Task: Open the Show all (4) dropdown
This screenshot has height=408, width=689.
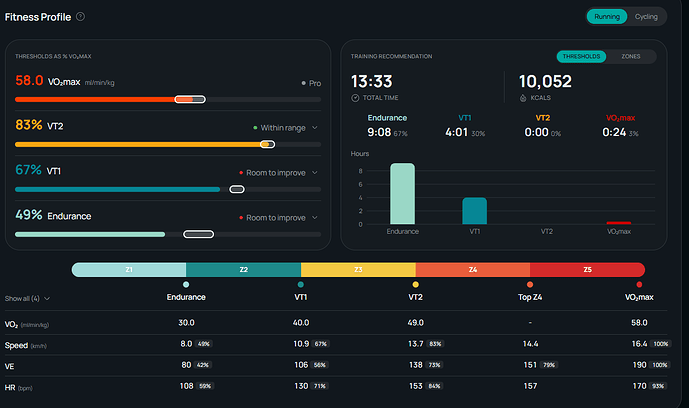Action: pos(27,299)
